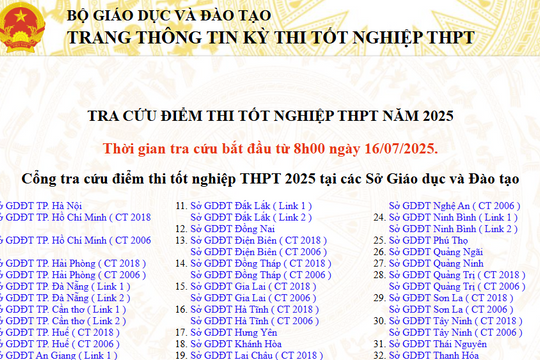Open Sở GDĐT TP. Huế CT 2018 link
This screenshot has width=540, height=360.
(x=60, y=332)
